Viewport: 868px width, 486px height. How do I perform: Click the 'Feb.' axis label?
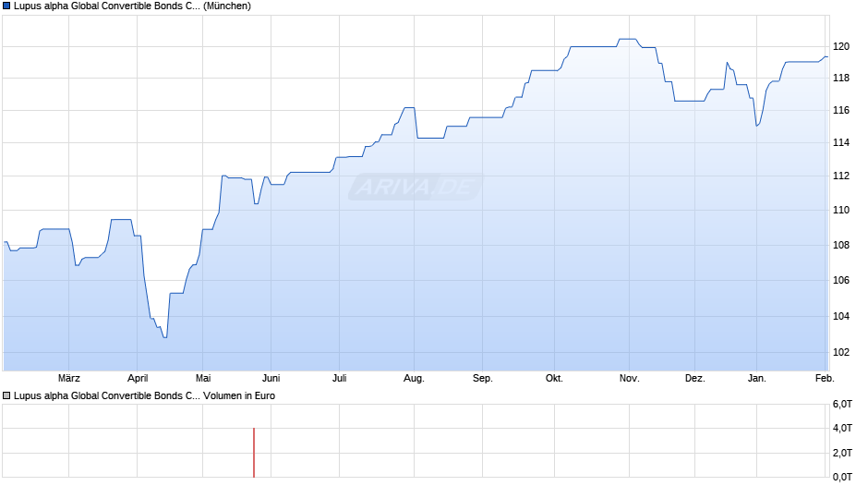(825, 378)
